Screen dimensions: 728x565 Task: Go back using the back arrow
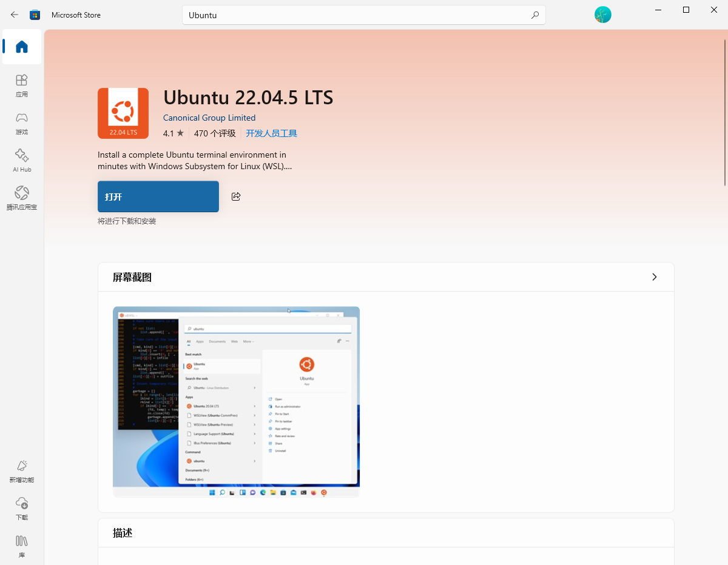pos(15,15)
